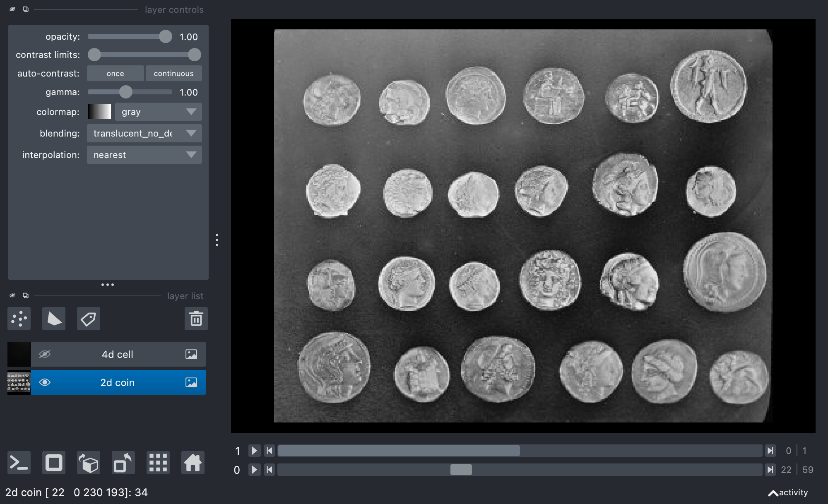Open the colormap dropdown showing gray
Viewport: 828px width, 504px height.
point(159,112)
